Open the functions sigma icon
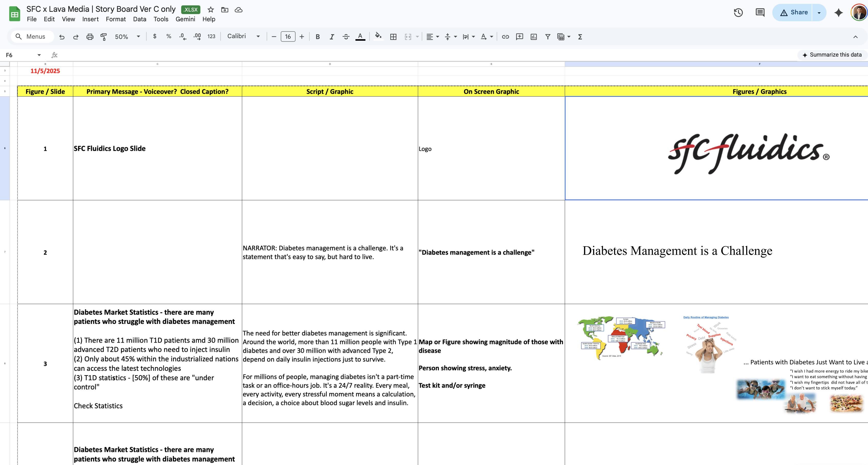 (580, 37)
